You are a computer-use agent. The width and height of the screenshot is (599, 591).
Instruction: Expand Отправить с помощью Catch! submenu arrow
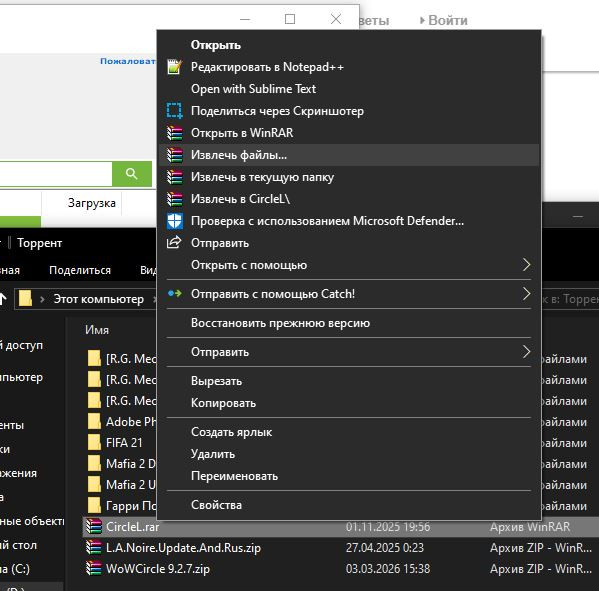click(526, 293)
